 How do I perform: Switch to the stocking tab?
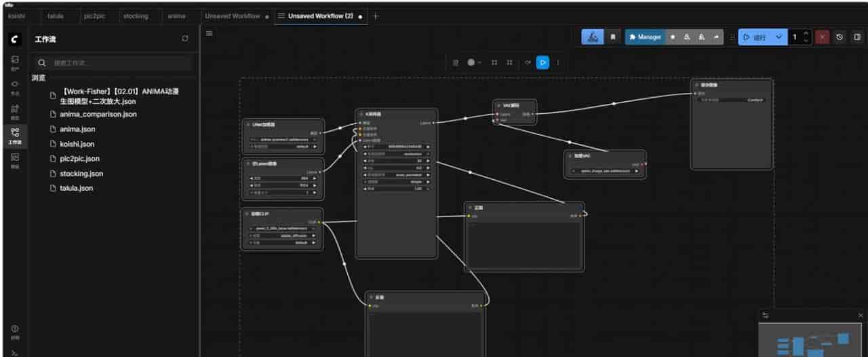pyautogui.click(x=136, y=16)
